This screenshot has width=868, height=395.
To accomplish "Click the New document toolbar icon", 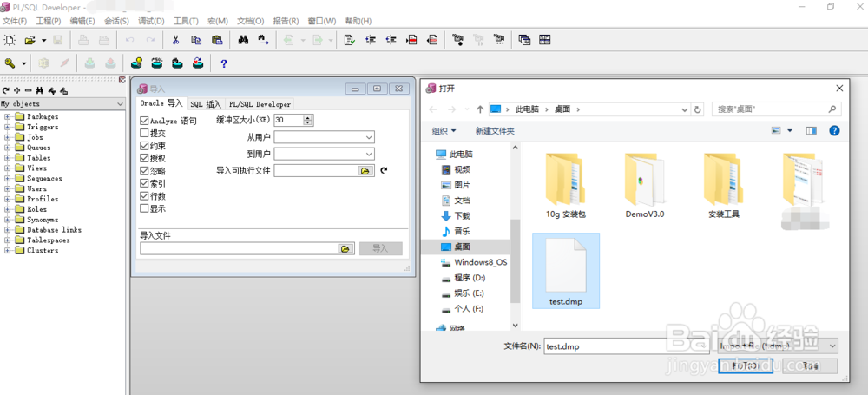I will pyautogui.click(x=10, y=40).
